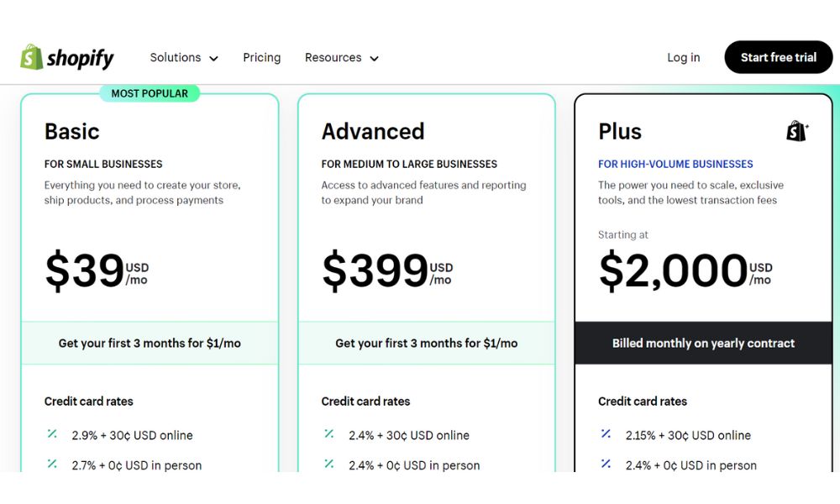
Task: Select the Plus plan heading
Action: coord(620,132)
